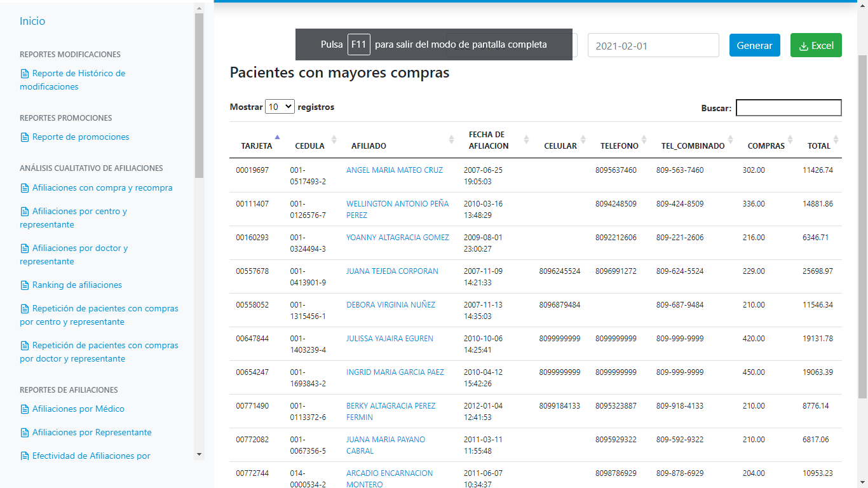
Task: Sort table by AFILIADO column arrows
Action: click(452, 139)
